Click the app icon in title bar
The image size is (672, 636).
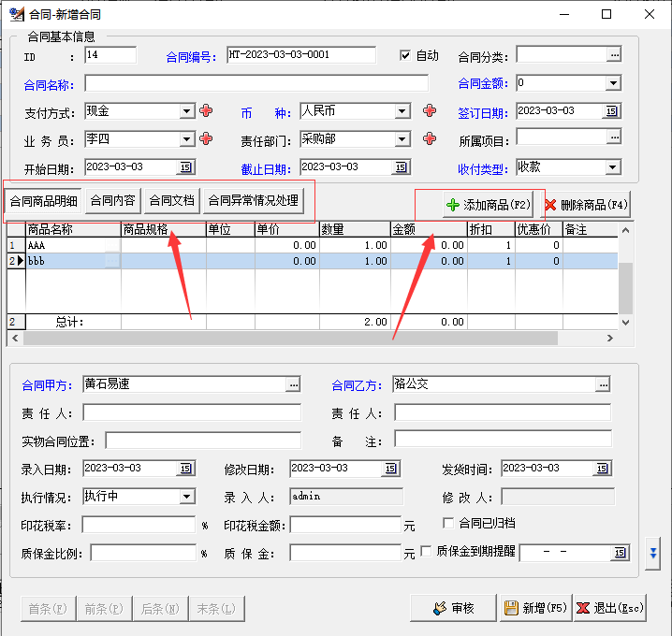(x=17, y=14)
